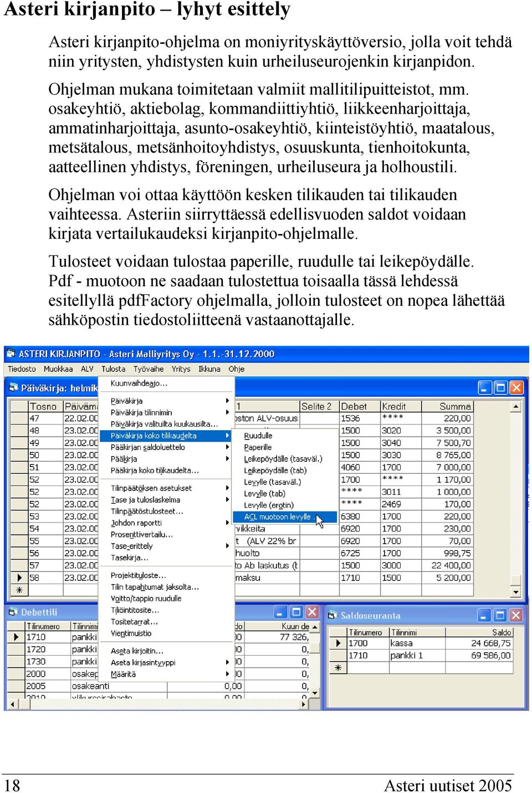The height and width of the screenshot is (793, 532).
Task: Click the cell with sum "22 400,00"
Action: click(447, 565)
